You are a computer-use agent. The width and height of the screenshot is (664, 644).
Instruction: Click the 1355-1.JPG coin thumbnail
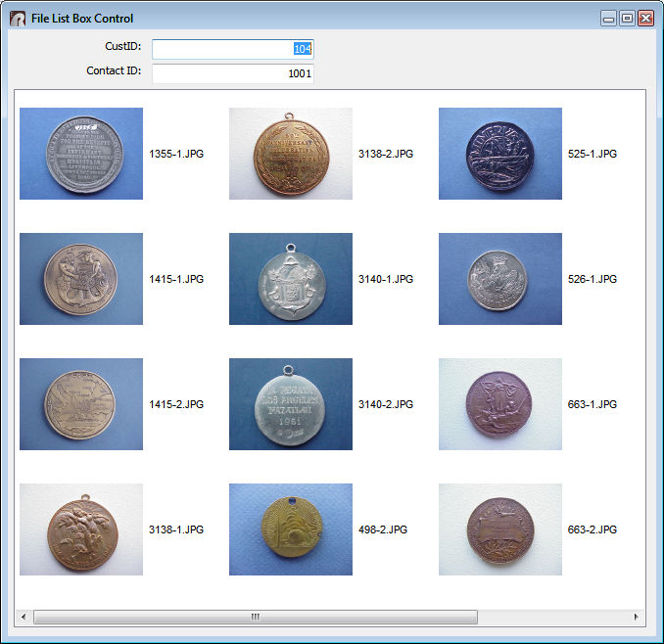tap(81, 154)
